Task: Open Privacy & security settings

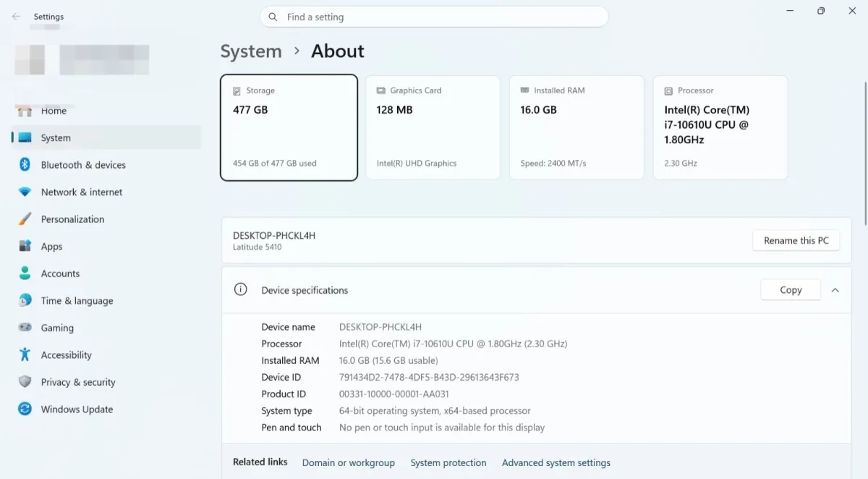Action: coord(106,382)
